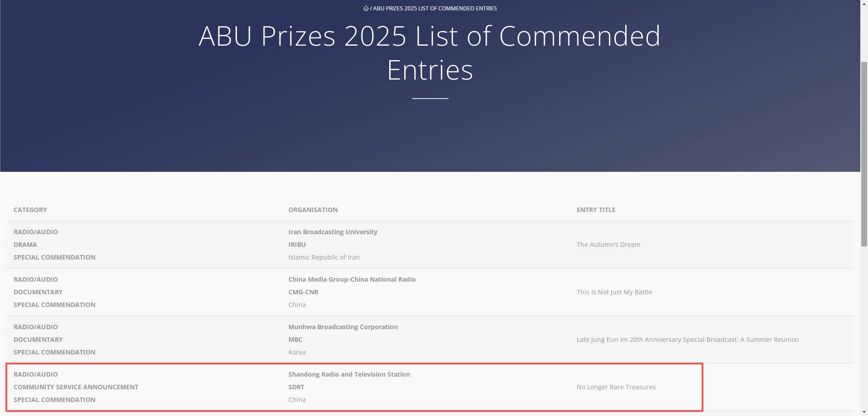Click the scrollbar arrow at bottom
The image size is (868, 416).
pyautogui.click(x=864, y=412)
